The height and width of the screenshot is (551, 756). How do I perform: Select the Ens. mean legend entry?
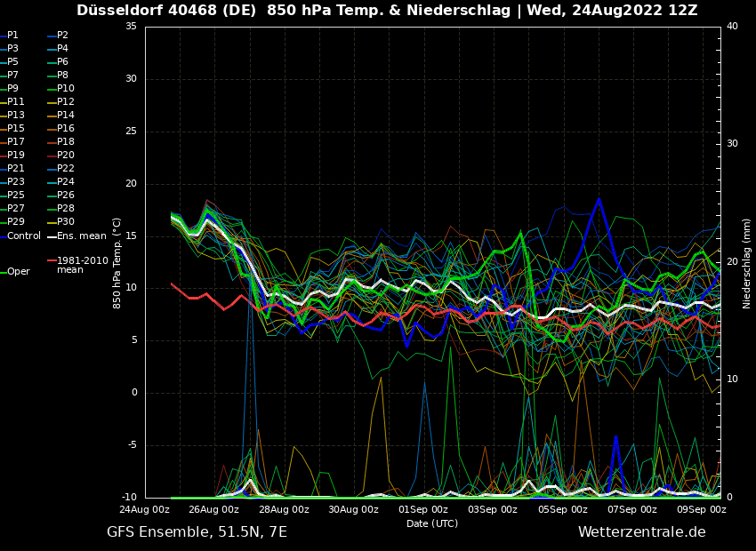coord(81,236)
